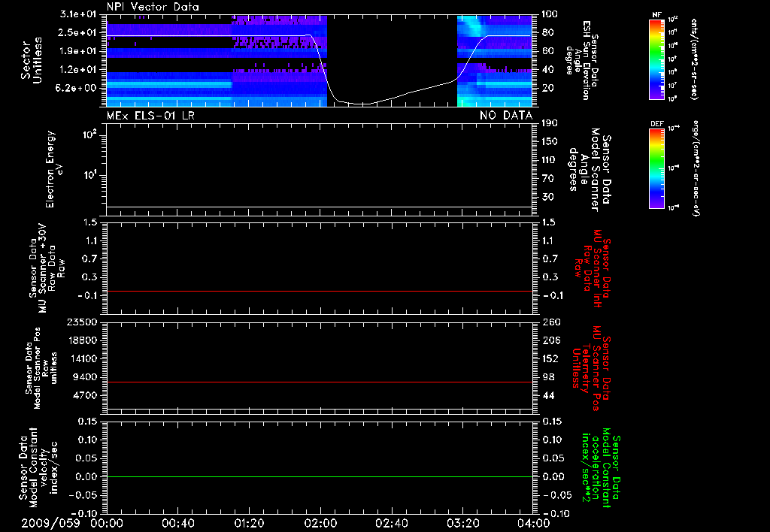The height and width of the screenshot is (532, 770).
Task: Click the 190 scanner angle tick label
Action: pyautogui.click(x=550, y=122)
